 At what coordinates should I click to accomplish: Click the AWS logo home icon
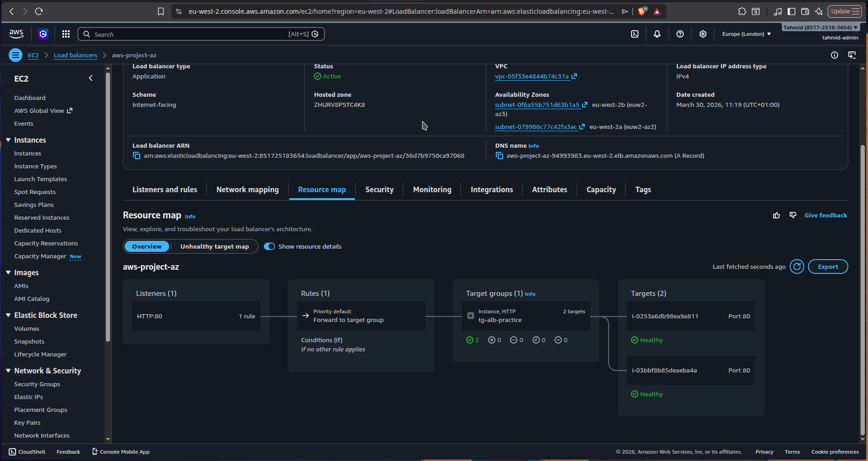point(16,33)
